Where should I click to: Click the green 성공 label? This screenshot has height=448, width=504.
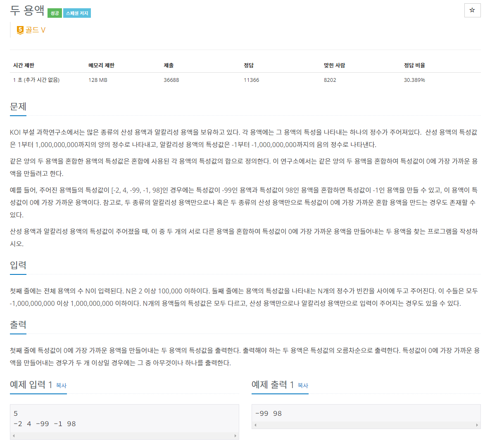coord(55,13)
